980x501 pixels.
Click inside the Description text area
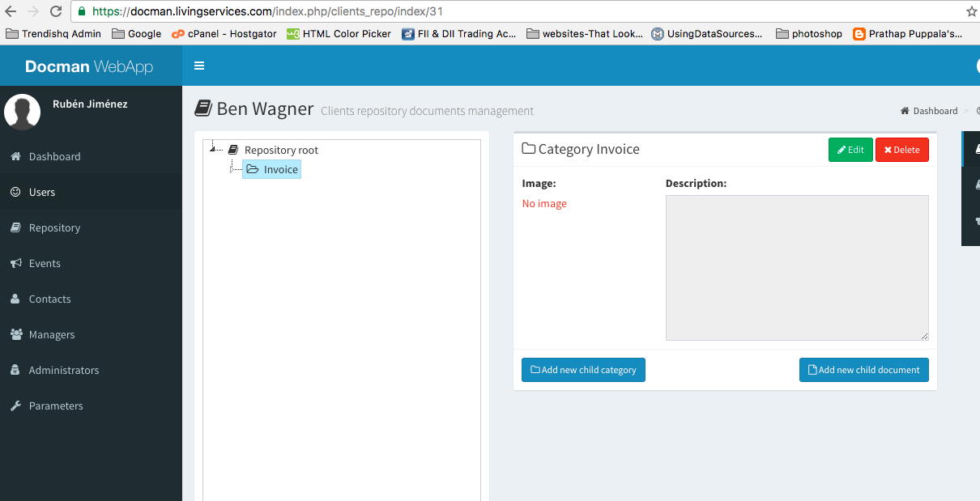(x=796, y=267)
